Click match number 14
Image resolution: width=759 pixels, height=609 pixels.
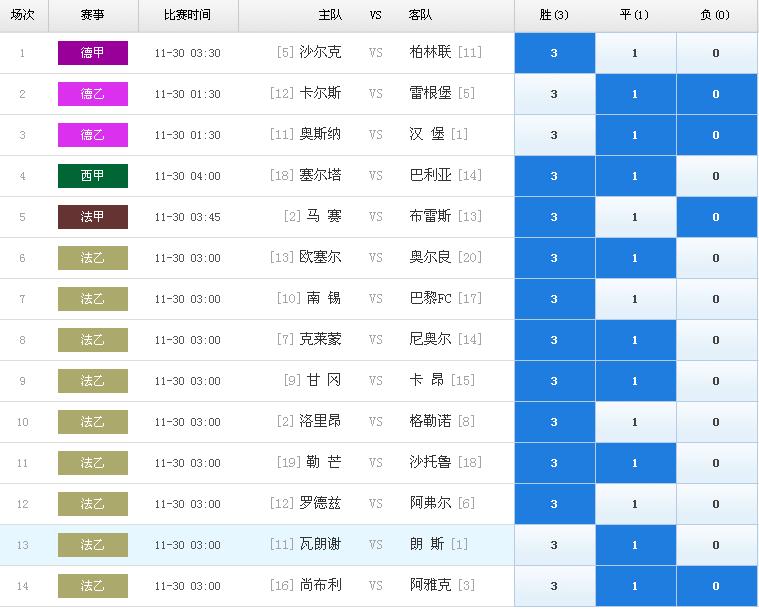(23, 586)
